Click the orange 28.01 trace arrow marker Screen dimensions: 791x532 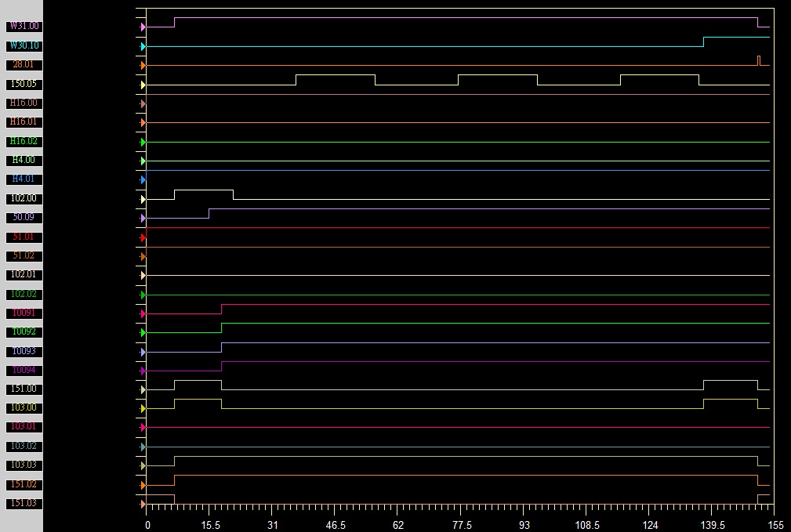coord(143,66)
